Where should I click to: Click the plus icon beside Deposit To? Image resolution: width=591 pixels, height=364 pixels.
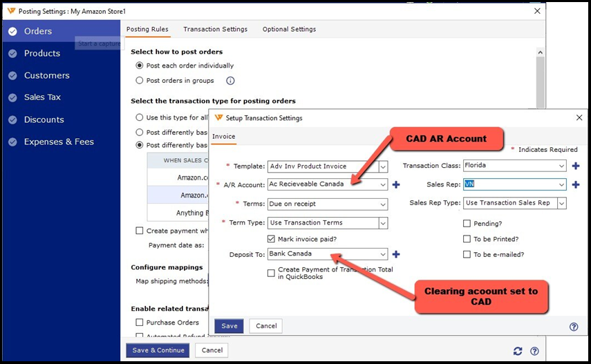point(396,254)
